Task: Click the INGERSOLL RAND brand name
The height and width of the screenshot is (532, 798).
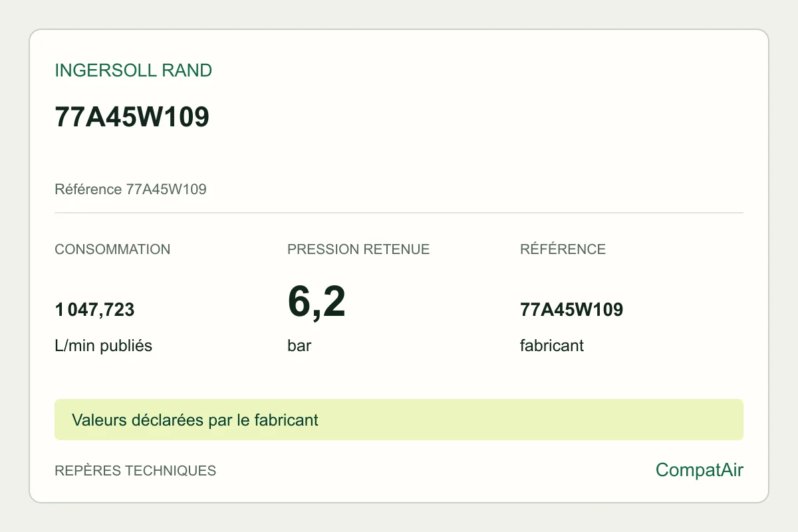Action: [133, 70]
